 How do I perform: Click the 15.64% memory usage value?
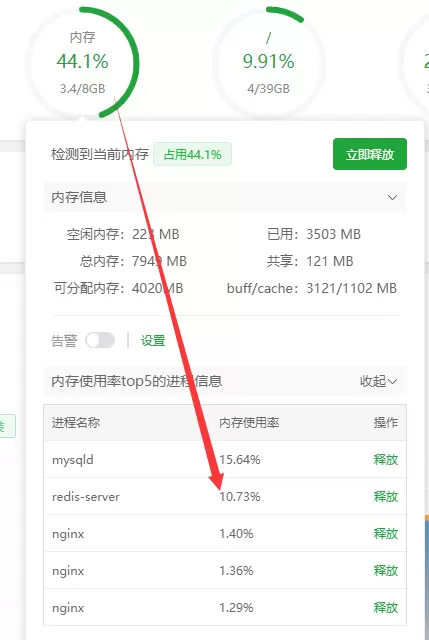(240, 460)
